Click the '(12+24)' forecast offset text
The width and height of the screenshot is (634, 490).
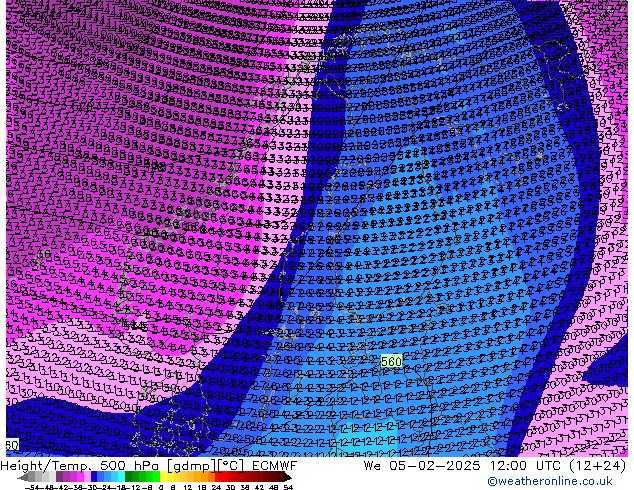(597, 466)
